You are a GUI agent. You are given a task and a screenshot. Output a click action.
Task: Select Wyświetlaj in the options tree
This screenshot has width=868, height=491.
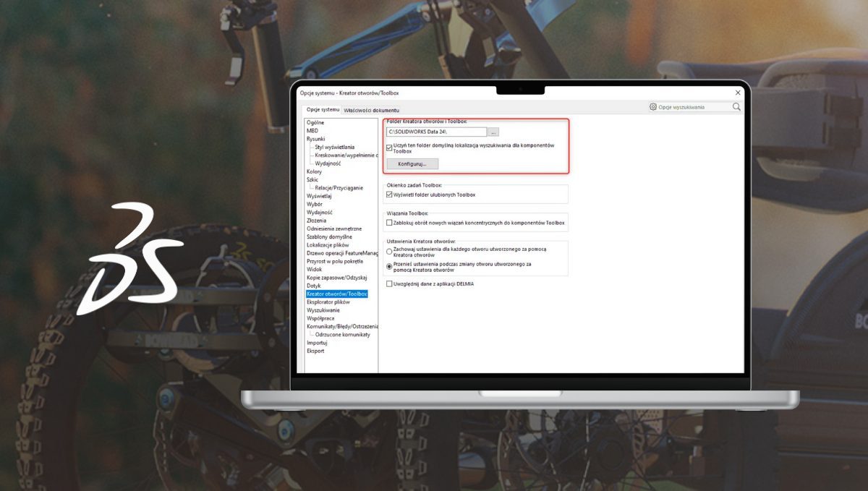click(x=319, y=196)
